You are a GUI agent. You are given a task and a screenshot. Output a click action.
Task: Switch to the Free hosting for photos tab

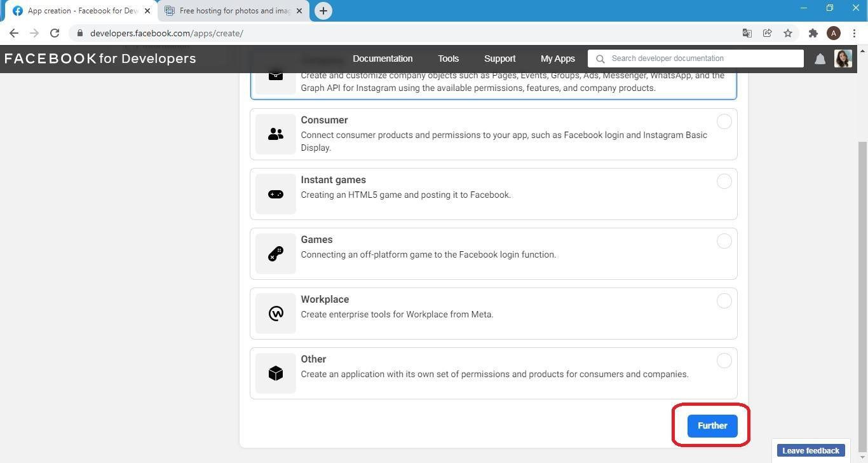pos(233,11)
